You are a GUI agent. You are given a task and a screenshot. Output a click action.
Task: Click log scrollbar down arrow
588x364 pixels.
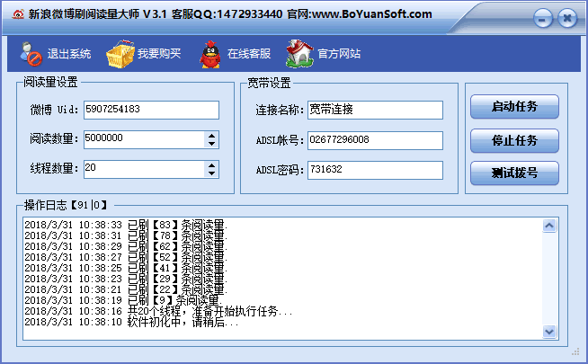coord(549,332)
